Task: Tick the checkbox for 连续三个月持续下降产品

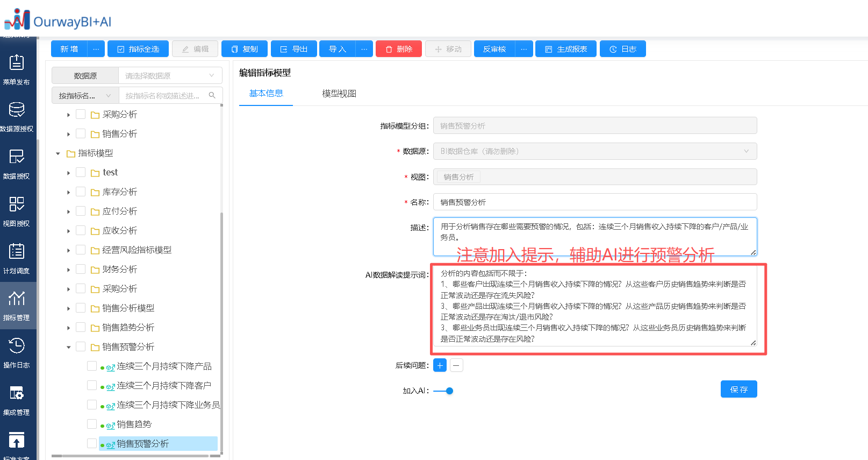Action: 92,366
